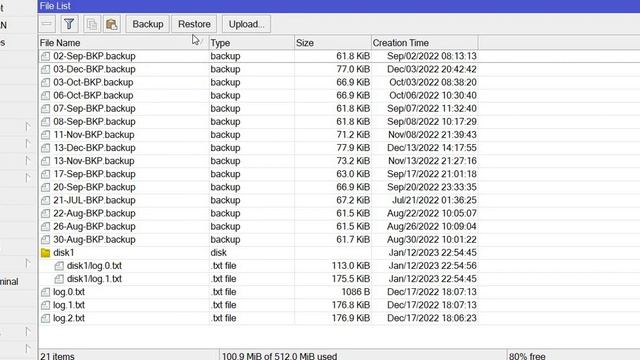Click creation time Dec/17/2022 18:06:23
Image resolution: width=640 pixels, height=360 pixels.
click(432, 318)
